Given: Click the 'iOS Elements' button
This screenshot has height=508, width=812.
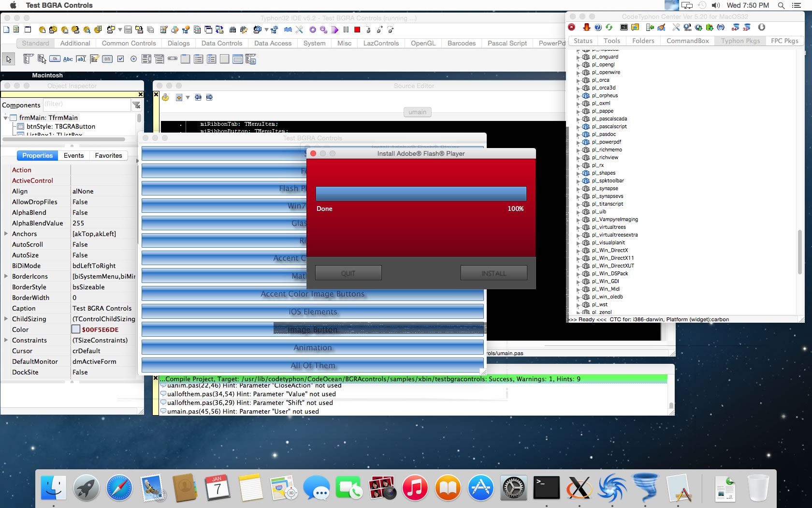Looking at the screenshot, I should tap(312, 312).
